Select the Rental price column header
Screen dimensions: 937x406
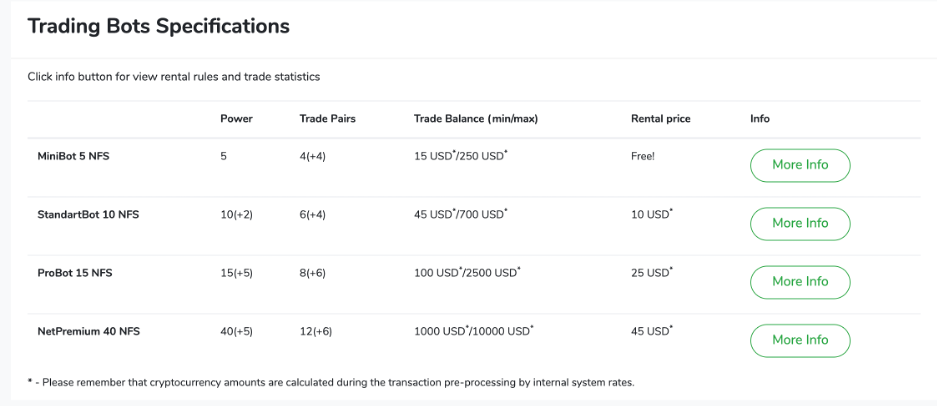pos(660,119)
